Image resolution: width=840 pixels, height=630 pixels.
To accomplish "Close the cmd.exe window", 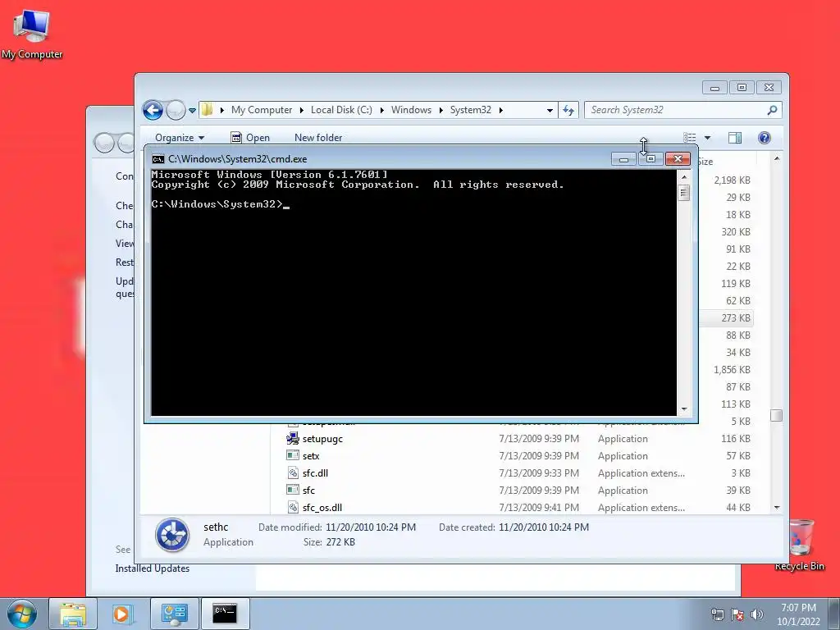I will [678, 159].
